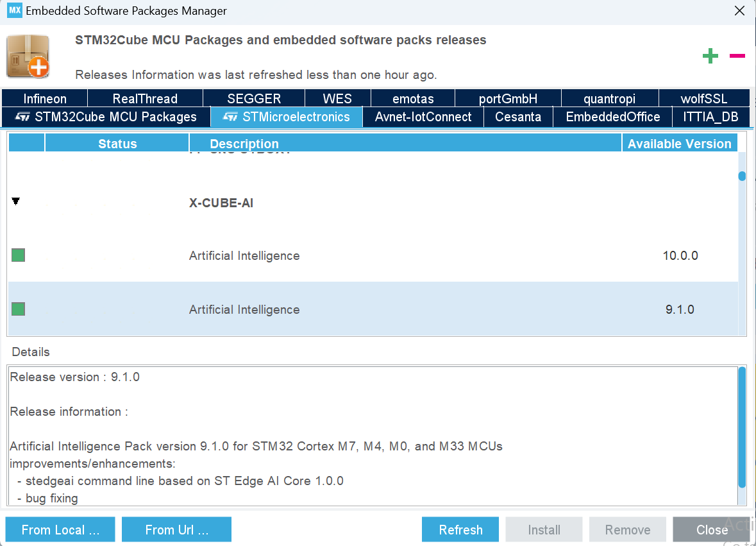This screenshot has height=546, width=756.
Task: Click the green status square beside version 10.0.0
Action: pos(18,255)
